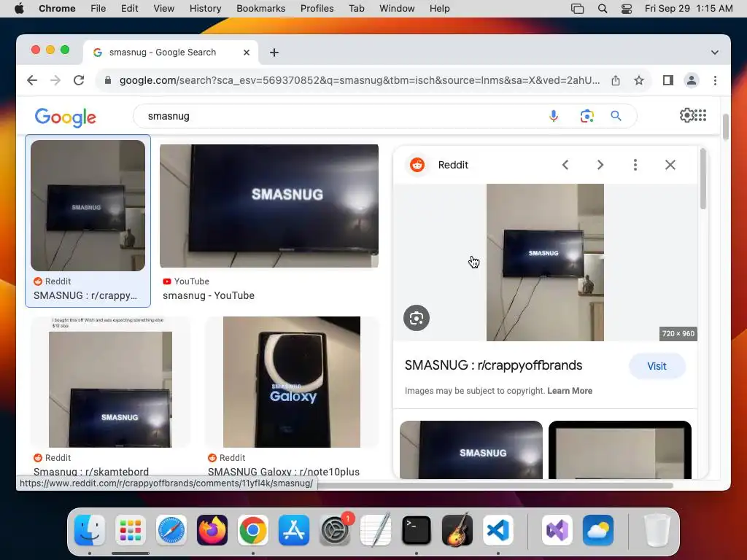Click the preview panel scrollbar

703,179
